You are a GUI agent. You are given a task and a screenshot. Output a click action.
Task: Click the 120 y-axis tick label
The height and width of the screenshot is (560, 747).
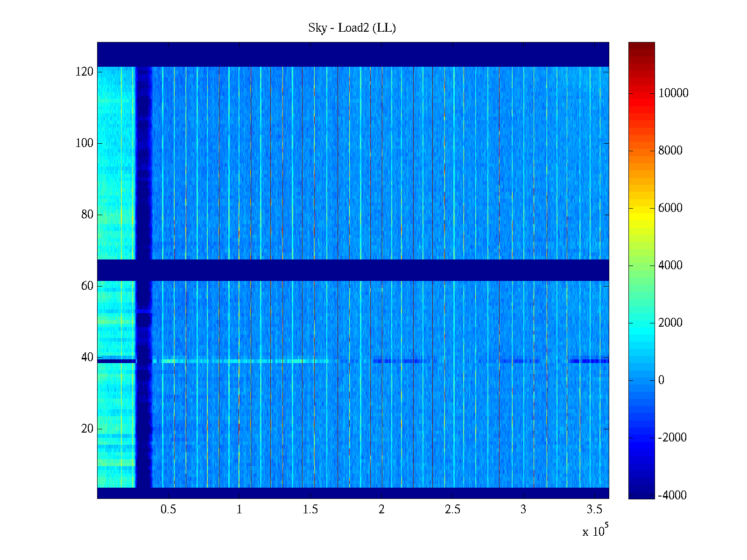(x=85, y=72)
